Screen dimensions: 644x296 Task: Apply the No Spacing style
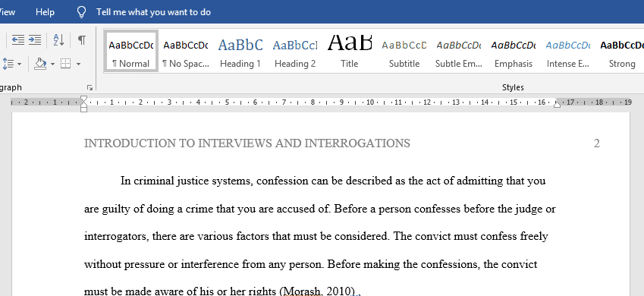click(x=186, y=52)
